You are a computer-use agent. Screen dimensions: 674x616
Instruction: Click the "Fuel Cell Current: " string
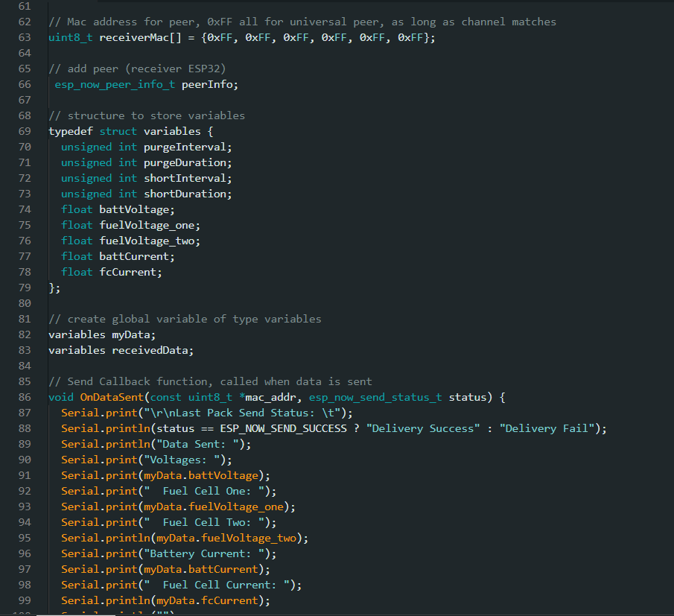[x=217, y=585]
